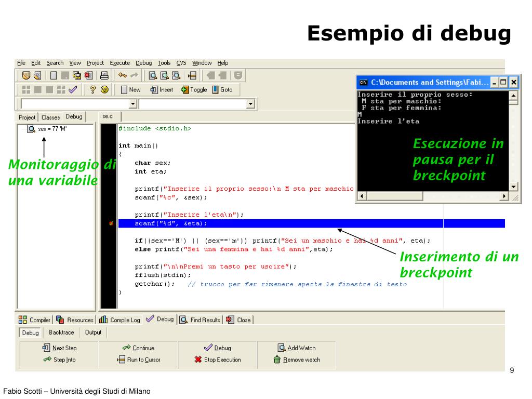Click the greyed Run icon
The image size is (532, 399).
[x=37, y=89]
